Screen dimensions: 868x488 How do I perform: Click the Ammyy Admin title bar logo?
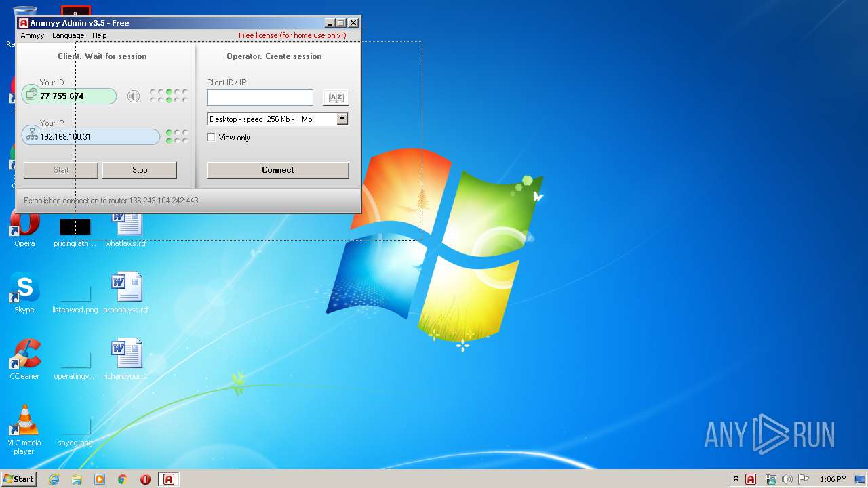pyautogui.click(x=24, y=22)
